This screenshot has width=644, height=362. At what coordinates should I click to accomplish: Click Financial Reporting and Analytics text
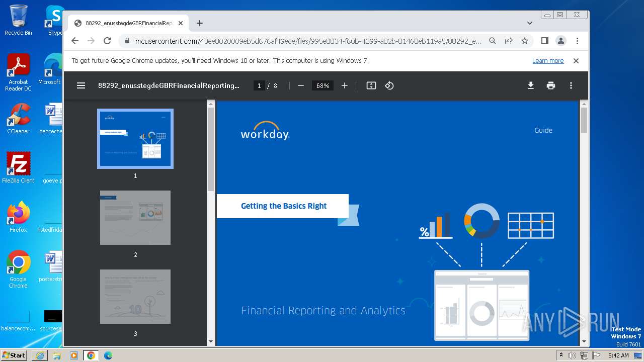(323, 311)
